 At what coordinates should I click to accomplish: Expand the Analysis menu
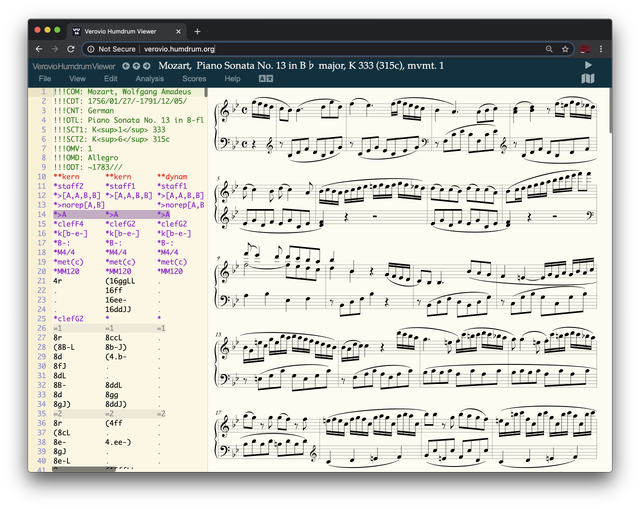pyautogui.click(x=149, y=78)
